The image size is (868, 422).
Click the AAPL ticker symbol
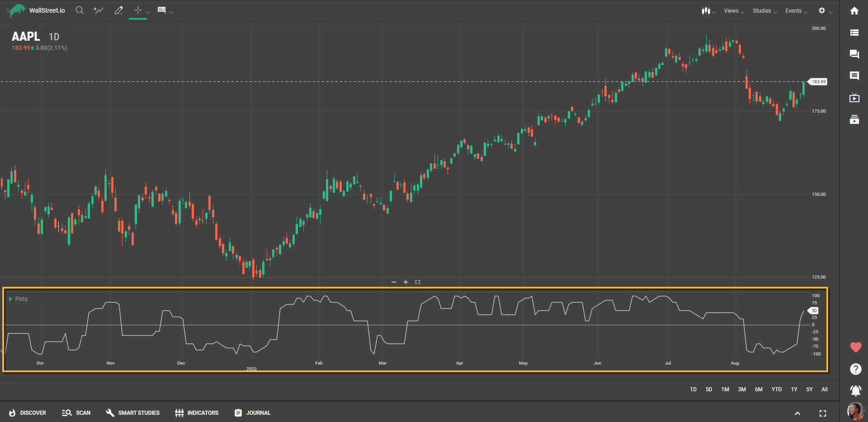coord(26,37)
